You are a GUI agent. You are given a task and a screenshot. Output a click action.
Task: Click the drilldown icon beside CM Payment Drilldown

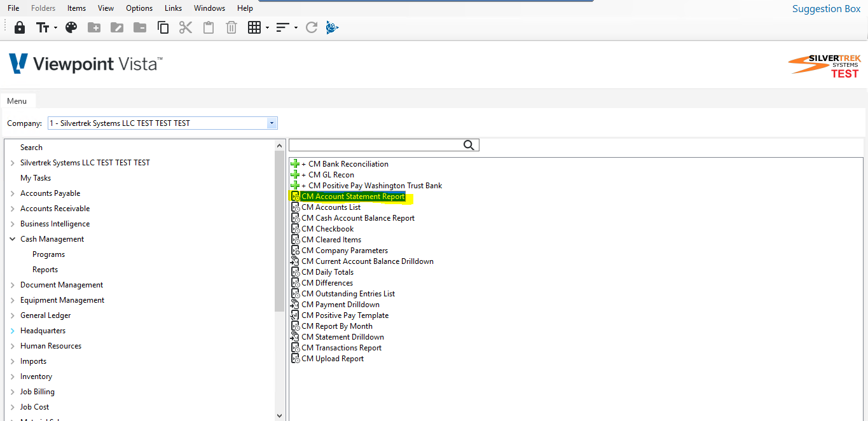(x=295, y=305)
